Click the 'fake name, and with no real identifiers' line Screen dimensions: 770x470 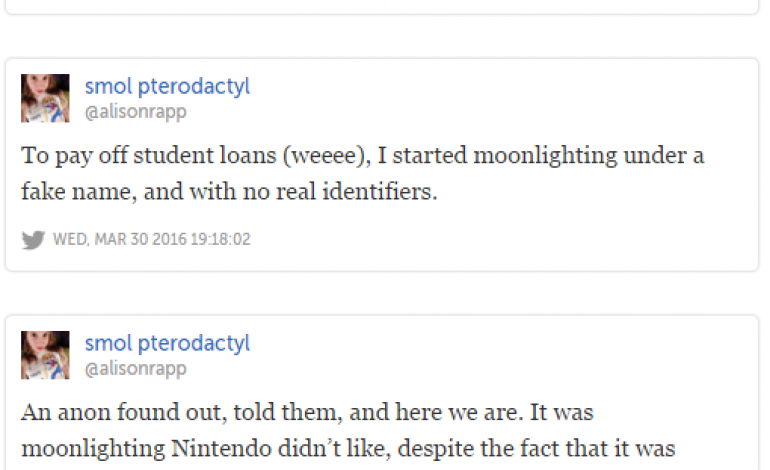(230, 191)
